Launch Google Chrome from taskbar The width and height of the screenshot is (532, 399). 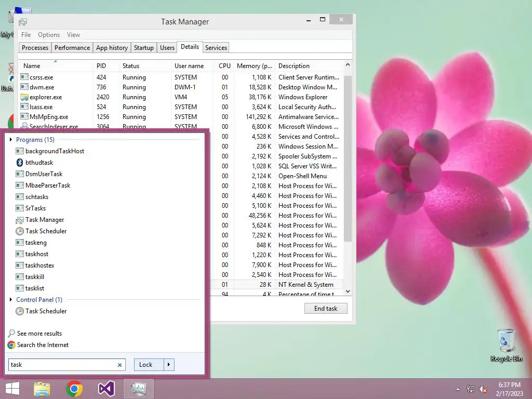click(74, 389)
